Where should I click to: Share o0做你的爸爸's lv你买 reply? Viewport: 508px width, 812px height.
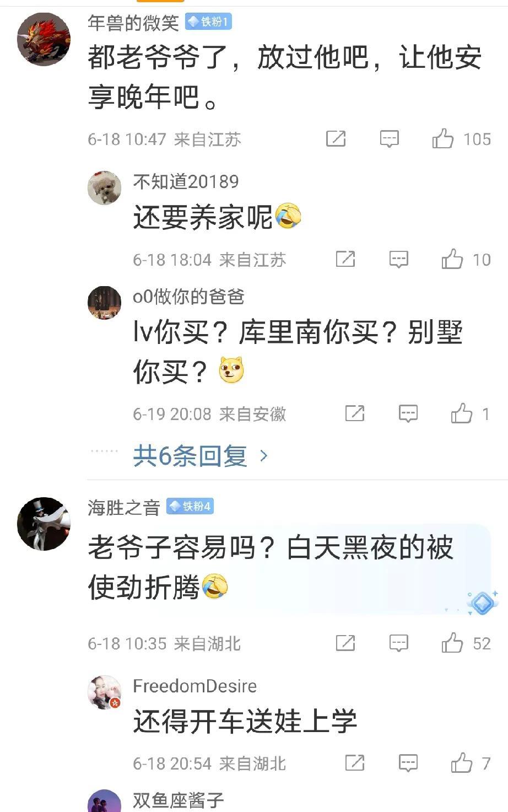[355, 413]
